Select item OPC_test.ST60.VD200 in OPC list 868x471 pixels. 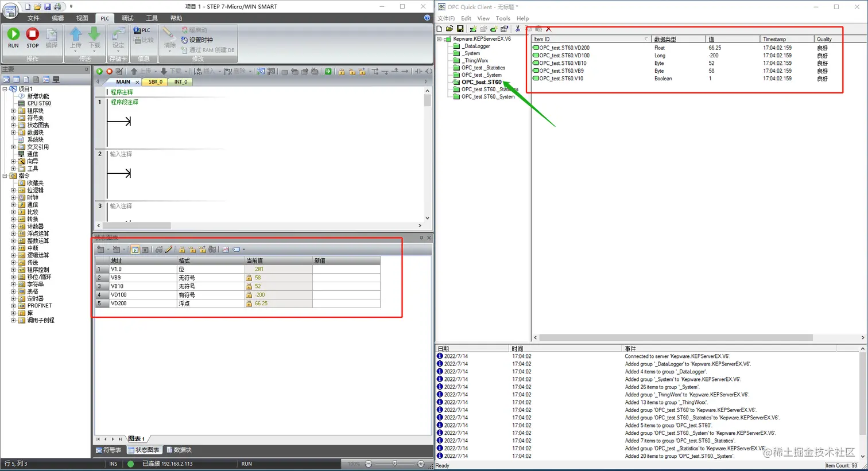point(564,48)
